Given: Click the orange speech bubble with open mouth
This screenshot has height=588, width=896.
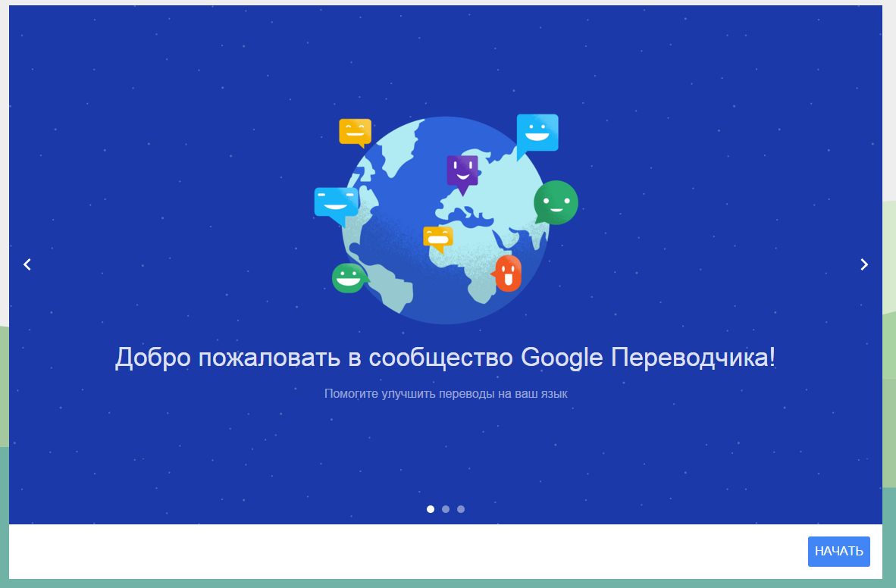Looking at the screenshot, I should pos(507,273).
